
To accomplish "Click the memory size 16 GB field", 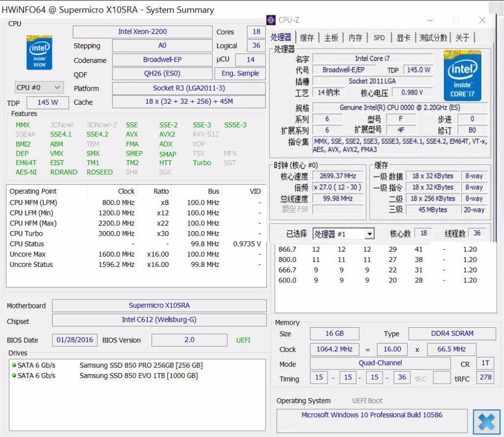I will point(334,334).
